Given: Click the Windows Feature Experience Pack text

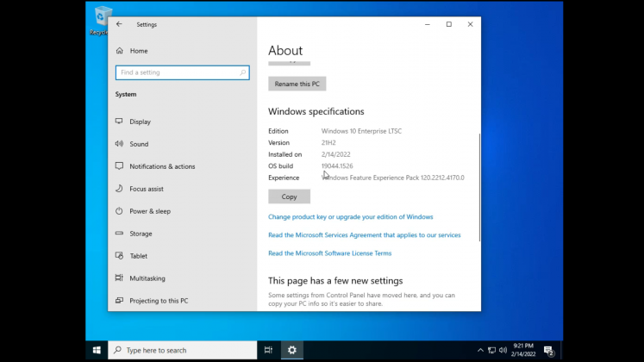Looking at the screenshot, I should (x=392, y=178).
